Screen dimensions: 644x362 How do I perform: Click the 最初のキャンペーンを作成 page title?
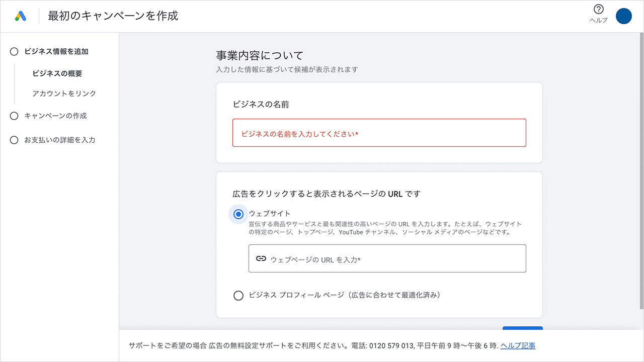113,16
